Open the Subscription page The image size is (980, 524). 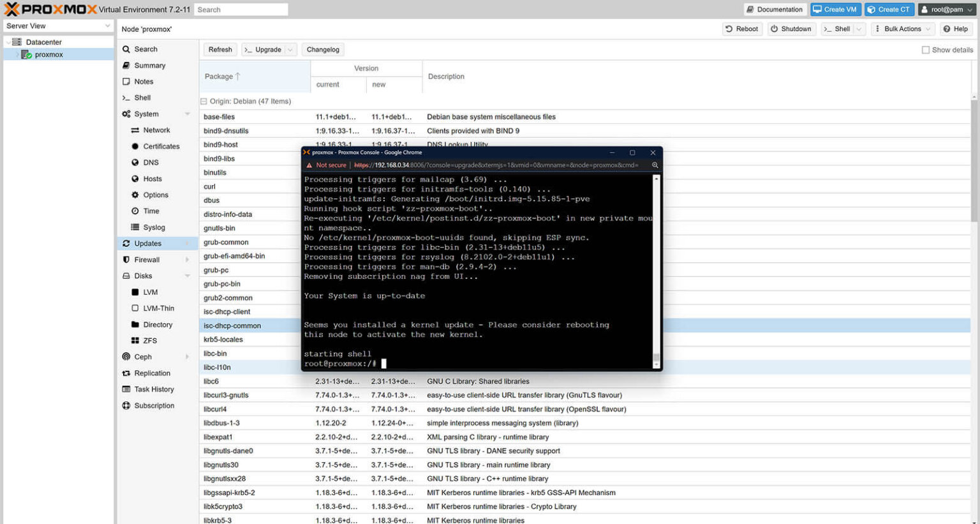154,405
